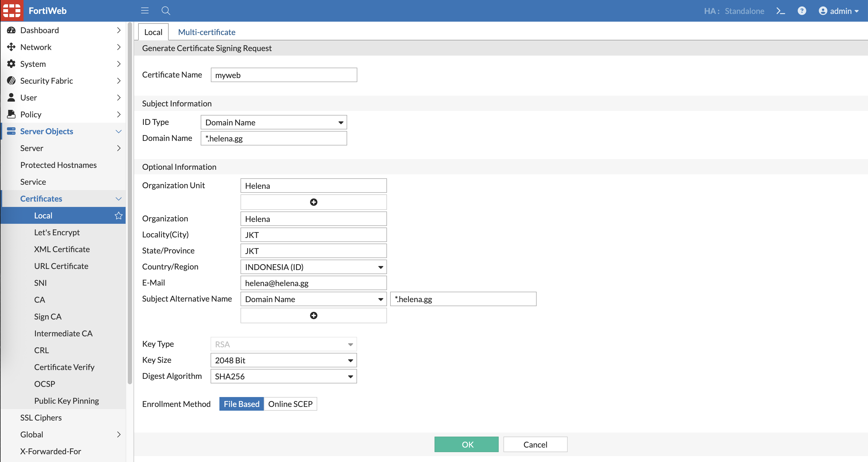Favorite the Local menu star icon
The width and height of the screenshot is (868, 462).
click(x=118, y=215)
